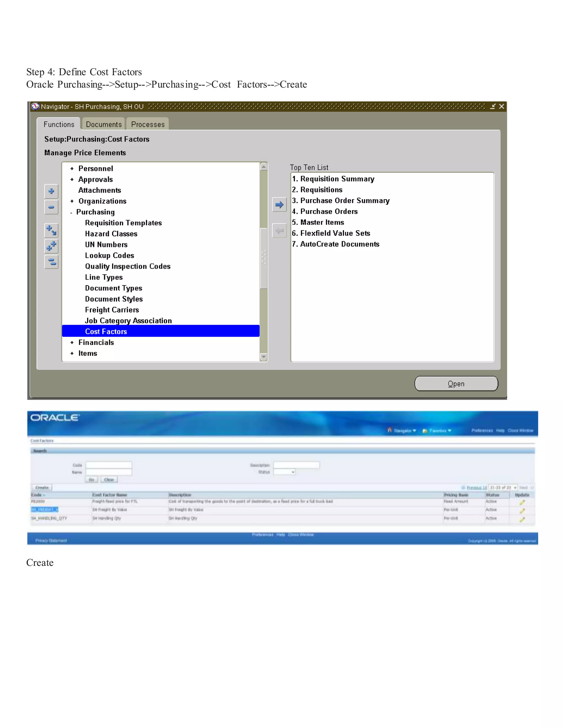This screenshot has height=728, width=563.
Task: Click the SH_HANDLING_QTY code cell
Action: click(49, 518)
